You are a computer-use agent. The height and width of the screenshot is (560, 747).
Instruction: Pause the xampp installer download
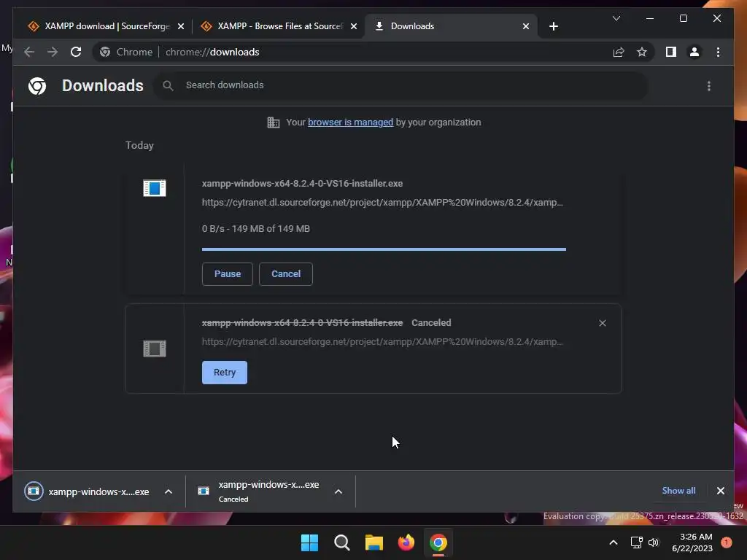pos(228,274)
